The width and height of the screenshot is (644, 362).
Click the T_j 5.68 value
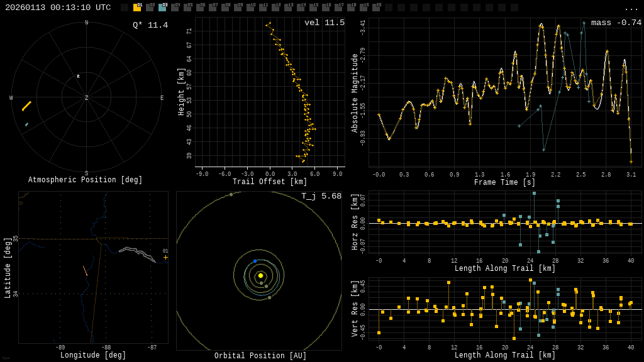click(x=321, y=197)
